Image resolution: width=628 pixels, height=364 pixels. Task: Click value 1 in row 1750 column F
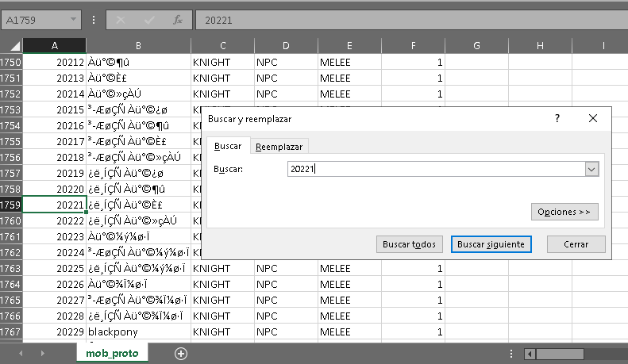point(414,63)
